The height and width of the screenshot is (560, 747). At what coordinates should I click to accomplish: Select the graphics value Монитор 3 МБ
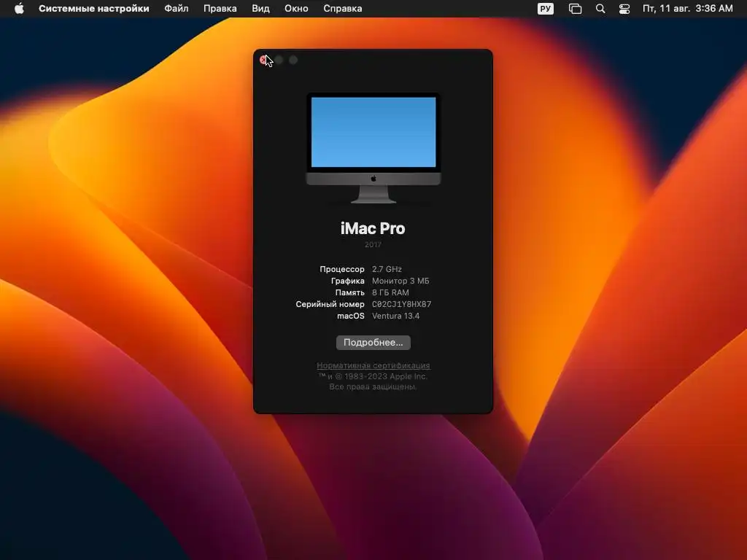click(400, 281)
